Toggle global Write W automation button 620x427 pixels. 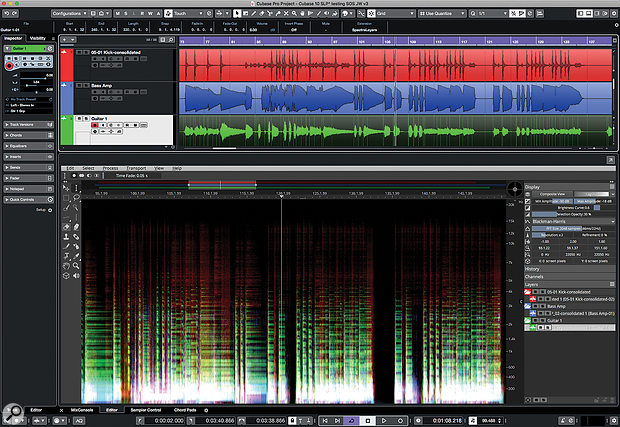(150, 13)
